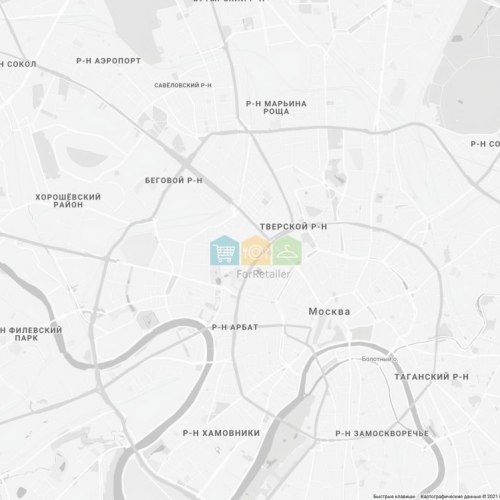Click the Р-Н Замоскворечье label

click(382, 433)
